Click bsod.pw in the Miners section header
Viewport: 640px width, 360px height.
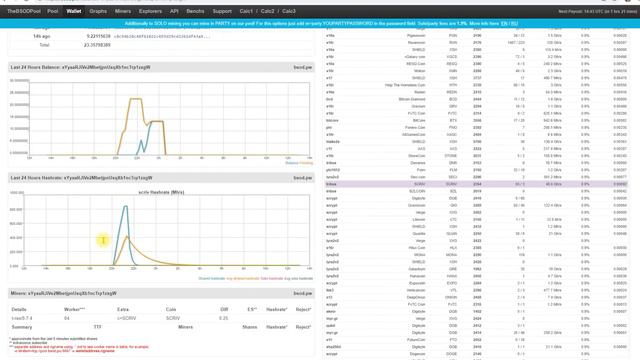(x=303, y=293)
